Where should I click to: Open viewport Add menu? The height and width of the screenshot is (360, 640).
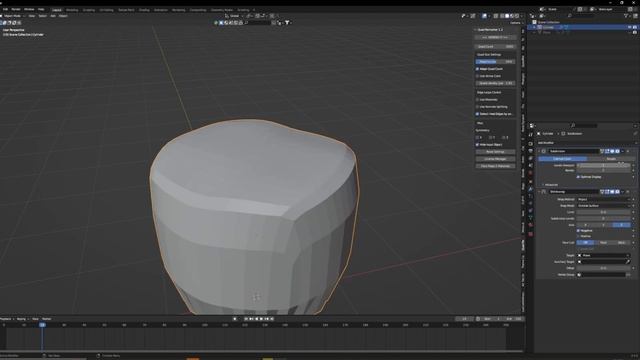(x=53, y=16)
